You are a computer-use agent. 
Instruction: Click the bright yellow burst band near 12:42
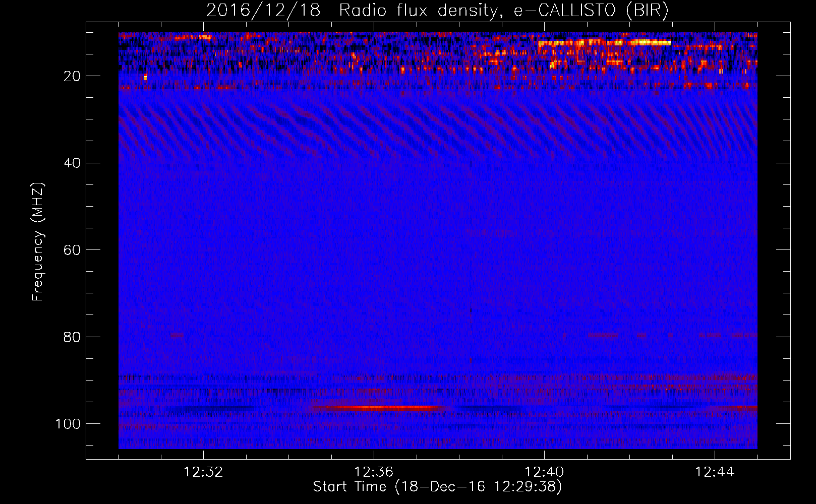[x=605, y=43]
